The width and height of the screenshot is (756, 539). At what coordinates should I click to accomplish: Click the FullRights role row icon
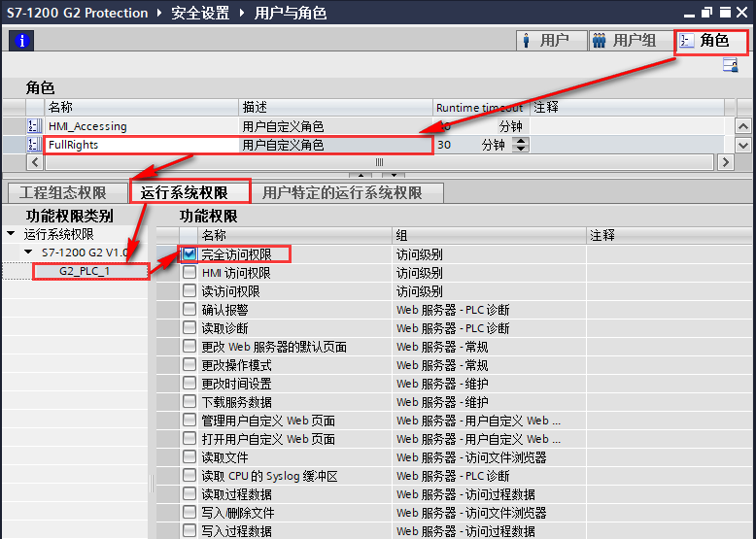coord(33,145)
